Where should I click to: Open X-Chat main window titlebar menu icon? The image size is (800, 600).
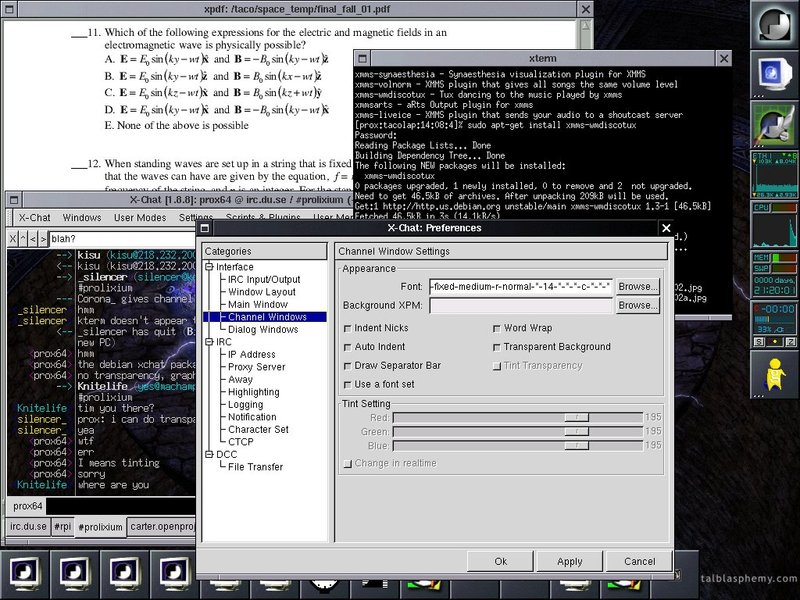coord(14,199)
